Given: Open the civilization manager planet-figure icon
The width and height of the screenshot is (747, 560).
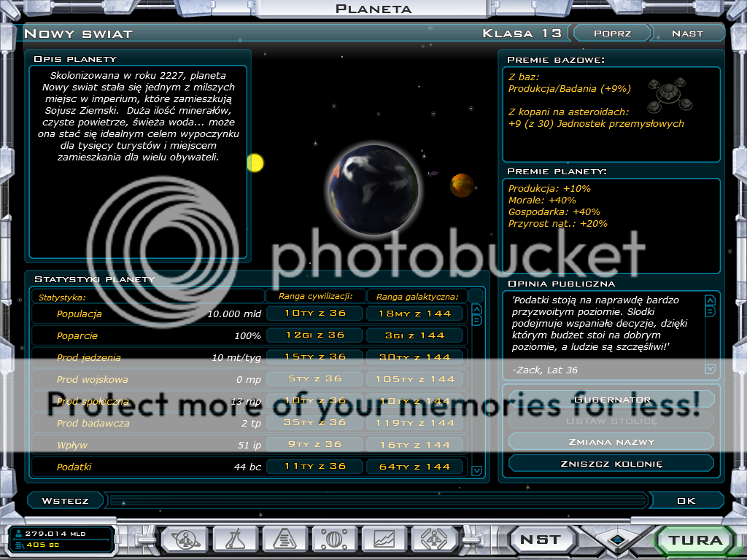Looking at the screenshot, I should point(185,540).
